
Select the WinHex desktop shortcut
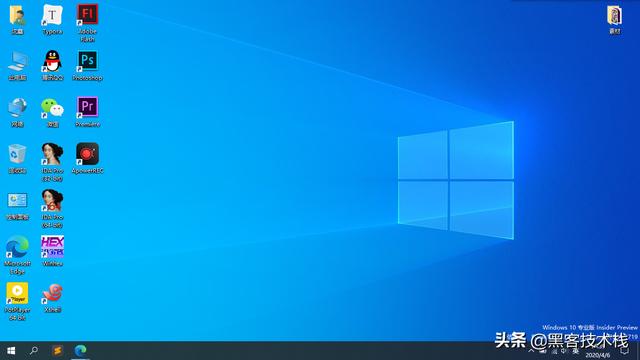point(52,251)
